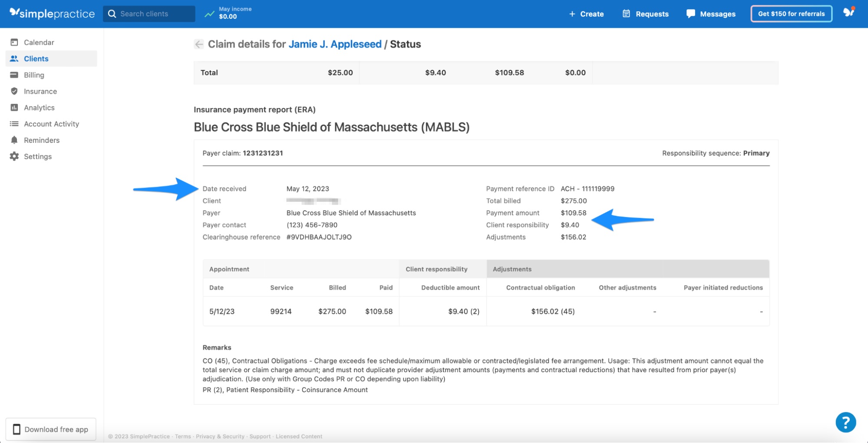Click the Search clients input field
868x443 pixels.
(x=148, y=13)
